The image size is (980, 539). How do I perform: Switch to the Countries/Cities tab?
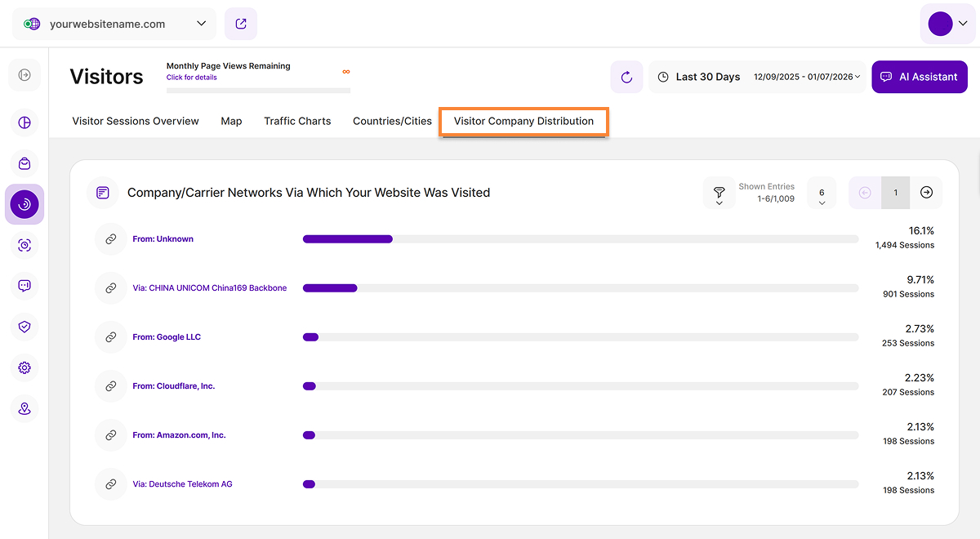tap(392, 121)
